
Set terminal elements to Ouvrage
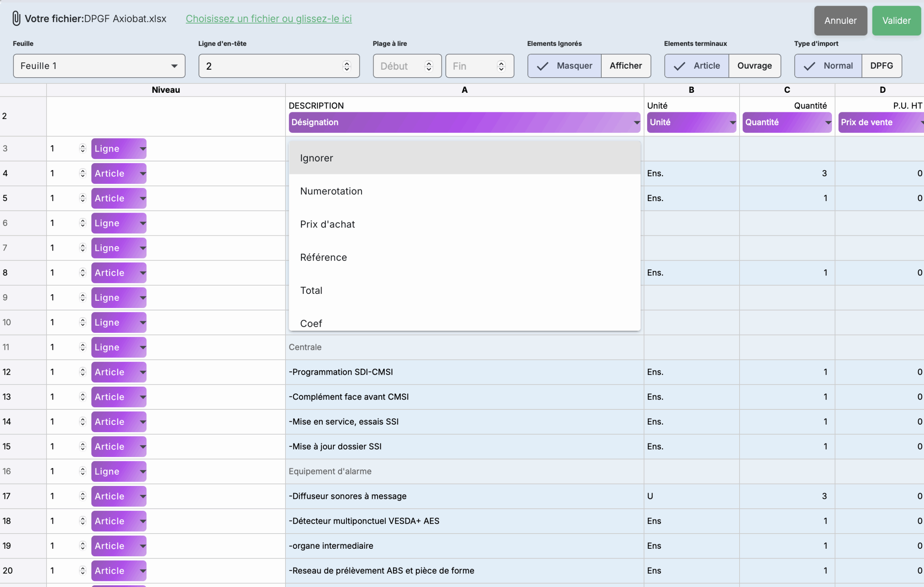tap(754, 66)
